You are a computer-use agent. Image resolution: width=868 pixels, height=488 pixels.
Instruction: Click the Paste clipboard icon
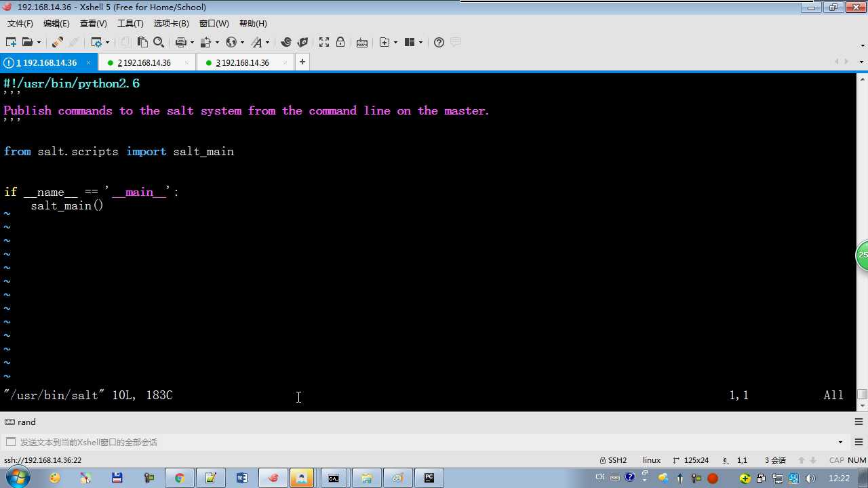coord(142,42)
